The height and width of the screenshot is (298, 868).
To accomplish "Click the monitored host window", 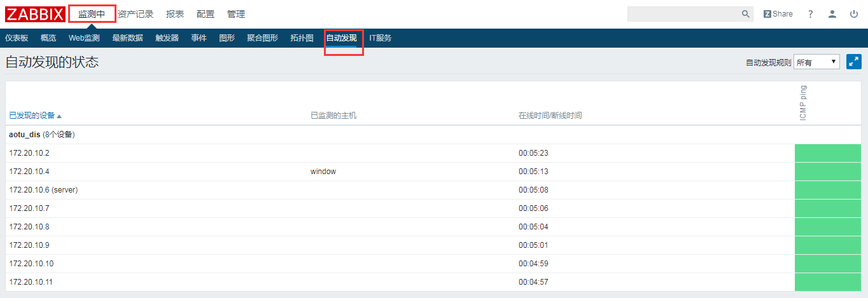I will [323, 172].
